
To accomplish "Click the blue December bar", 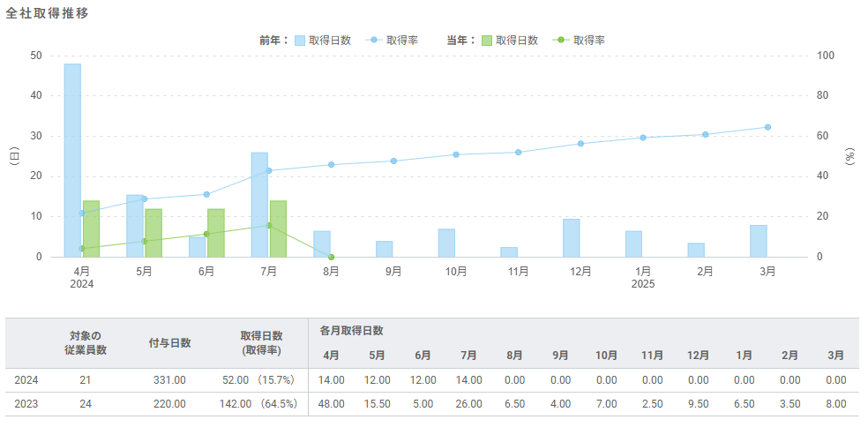I will coord(572,237).
